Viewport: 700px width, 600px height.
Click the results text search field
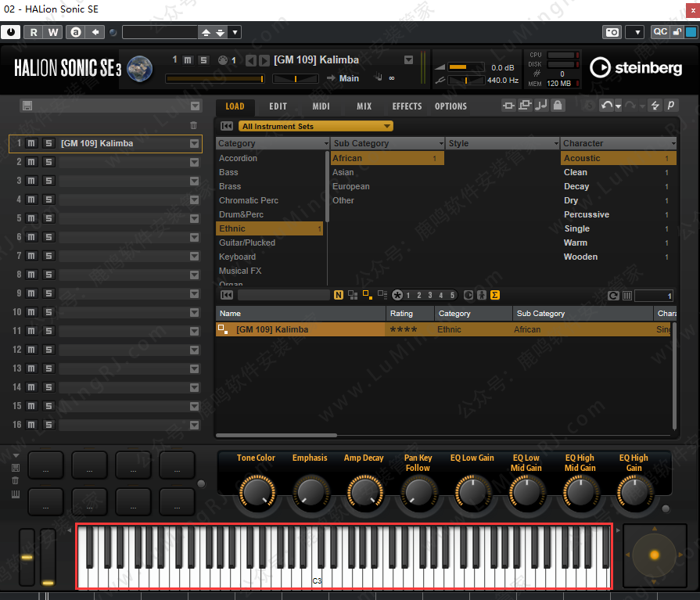(x=283, y=295)
